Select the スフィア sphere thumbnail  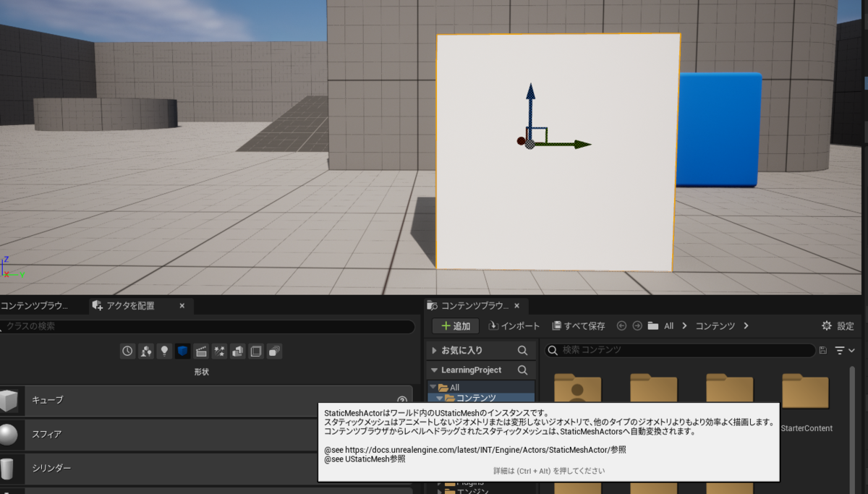[8, 435]
